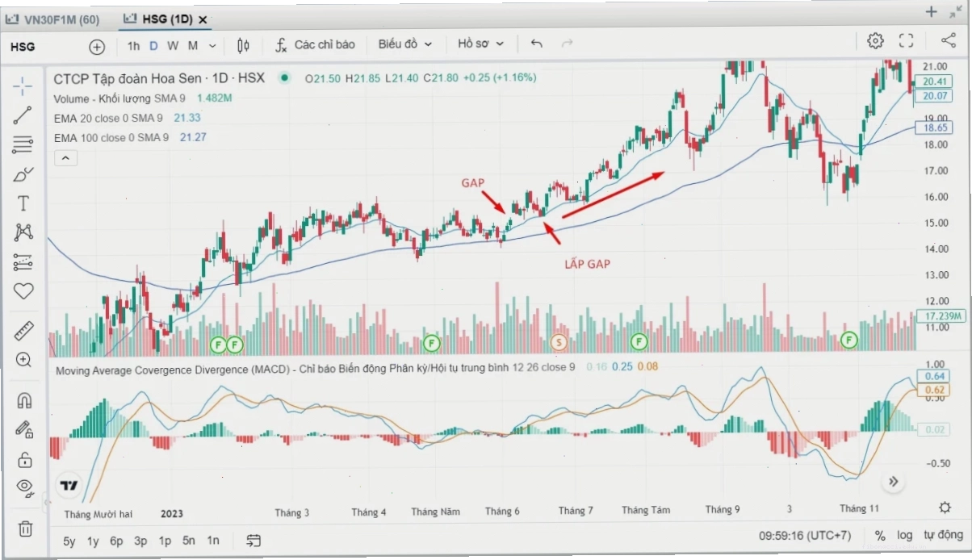Select the text (T) annotation tool
Viewport: 972px width, 560px height.
point(23,203)
